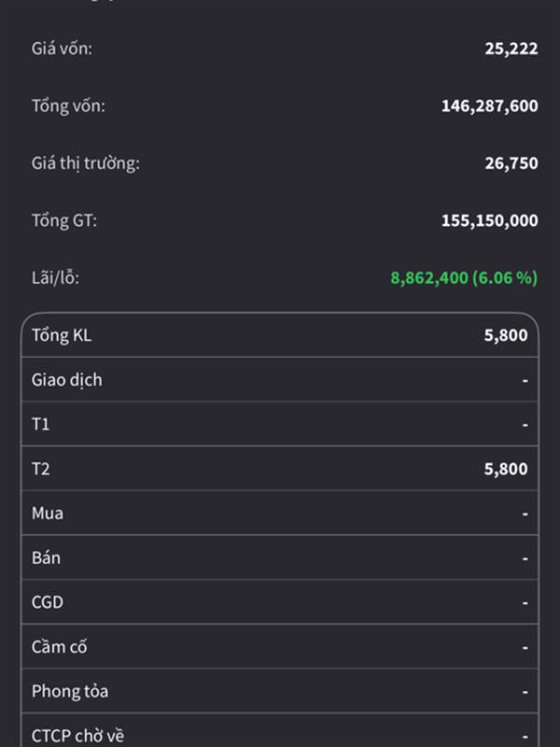Click the market price value 26,750
Screen dimensions: 560x747
click(x=511, y=163)
